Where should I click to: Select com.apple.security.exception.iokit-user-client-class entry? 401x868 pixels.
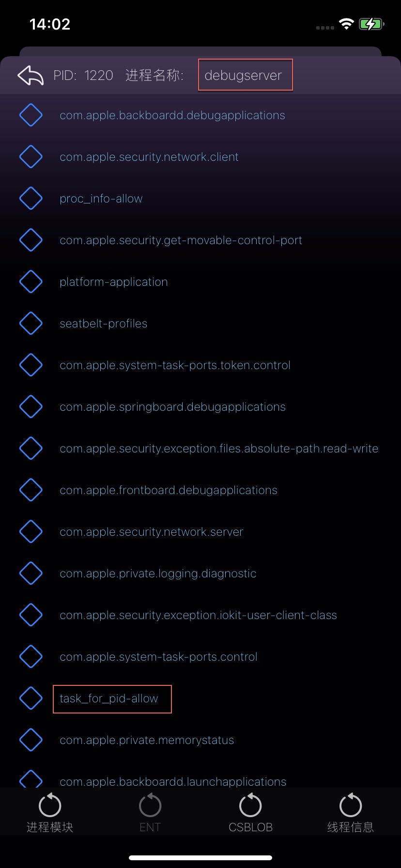point(198,615)
